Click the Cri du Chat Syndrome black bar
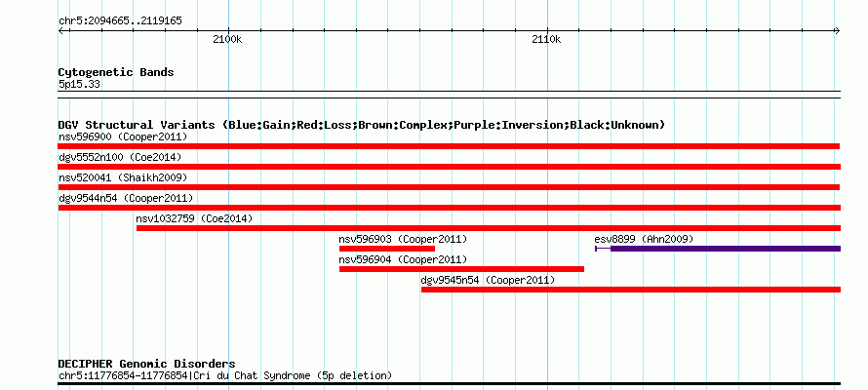Screen dimensions: 868x390 449,383
